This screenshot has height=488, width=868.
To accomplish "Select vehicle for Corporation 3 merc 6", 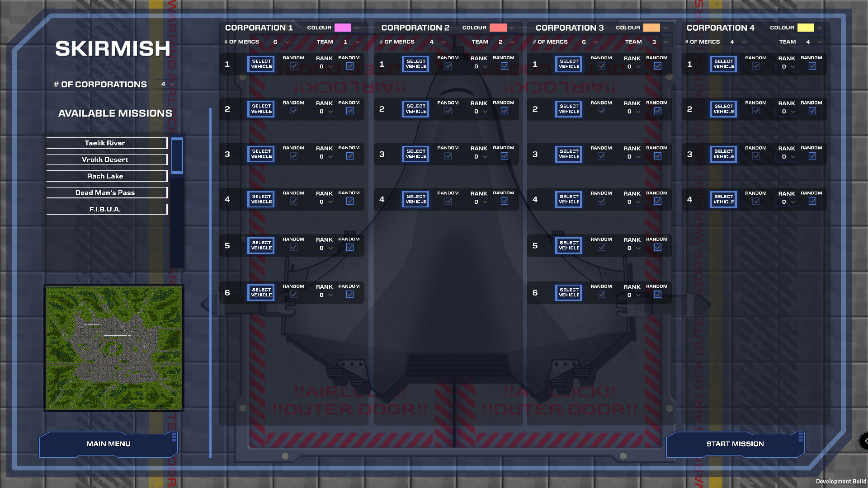I will pos(569,292).
